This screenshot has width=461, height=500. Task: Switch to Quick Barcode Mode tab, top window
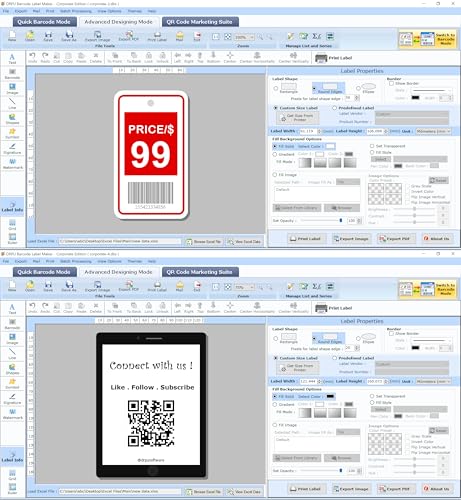click(44, 22)
